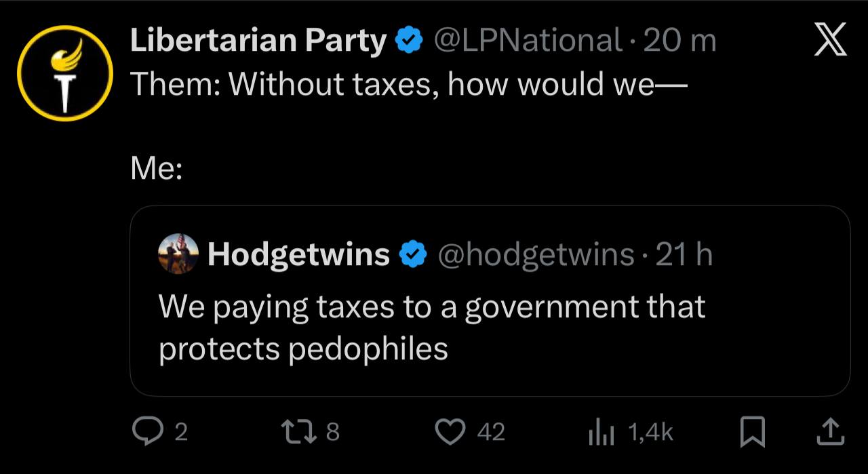The height and width of the screenshot is (474, 868).
Task: Bookmark this Libertarian Party post
Action: click(x=751, y=433)
